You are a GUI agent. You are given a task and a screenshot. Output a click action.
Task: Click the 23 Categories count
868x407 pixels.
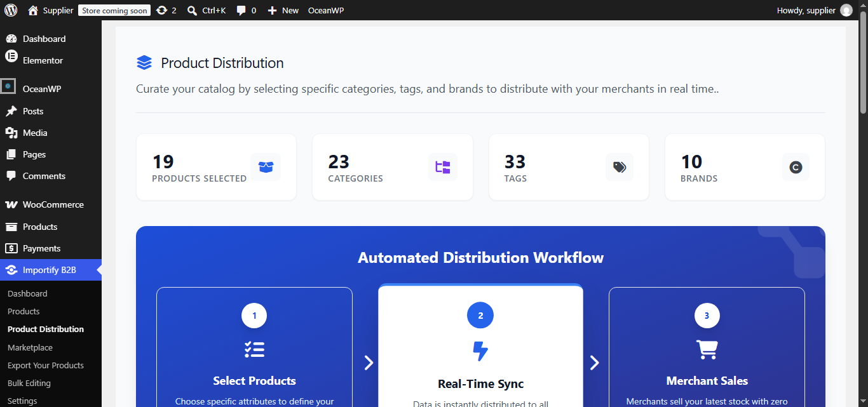[x=339, y=161]
